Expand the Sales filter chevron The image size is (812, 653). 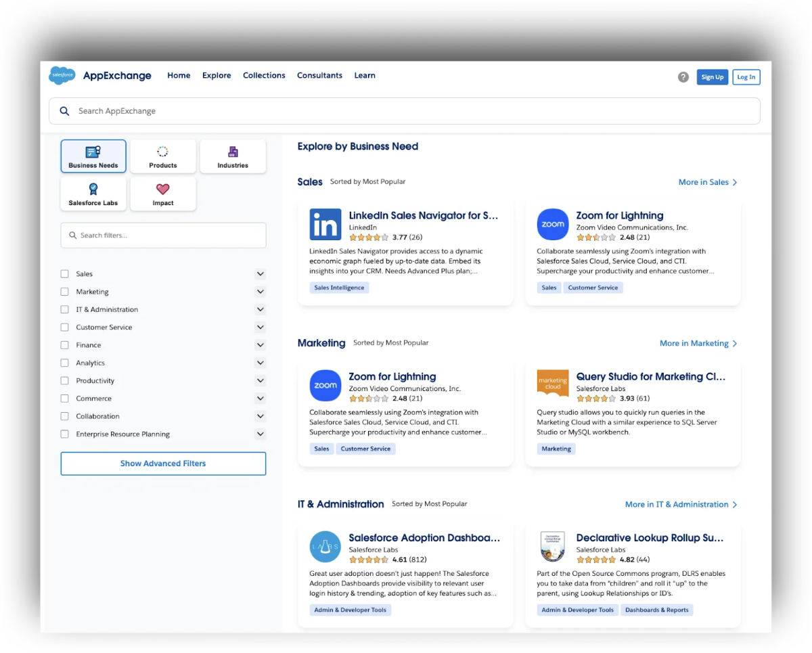click(x=261, y=274)
